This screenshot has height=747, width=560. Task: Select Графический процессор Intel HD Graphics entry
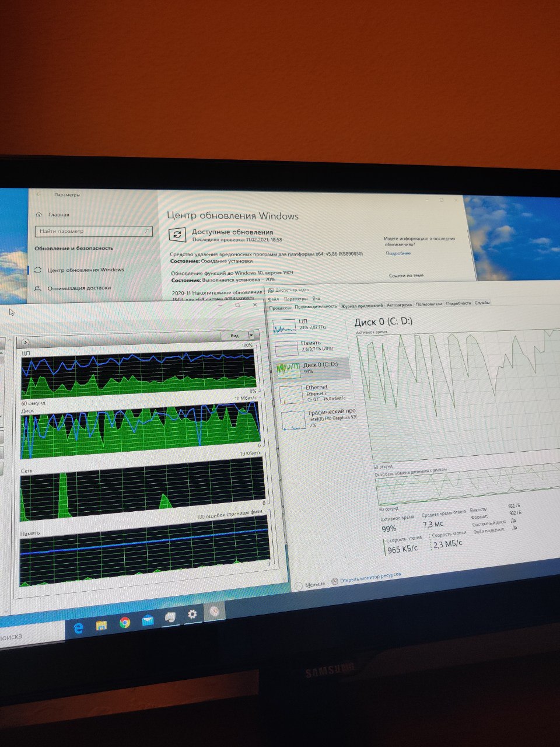pos(319,420)
